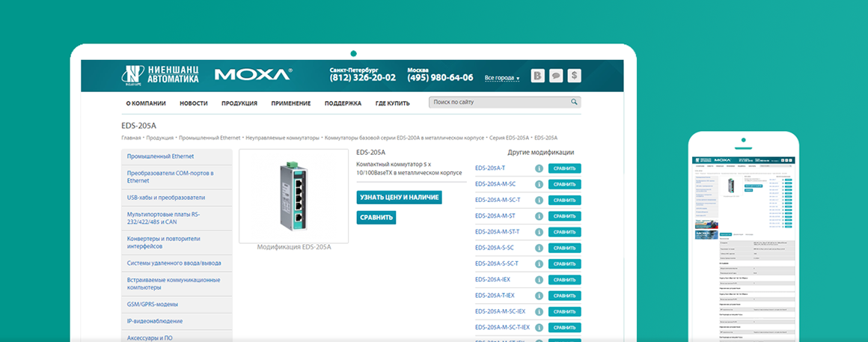Image resolution: width=868 pixels, height=342 pixels.
Task: Click Сравнить button for EDS-205A-M-ST
Action: (565, 216)
